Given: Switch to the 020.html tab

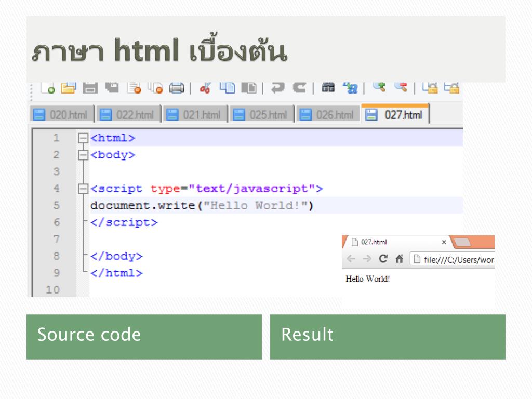Looking at the screenshot, I should click(61, 115).
